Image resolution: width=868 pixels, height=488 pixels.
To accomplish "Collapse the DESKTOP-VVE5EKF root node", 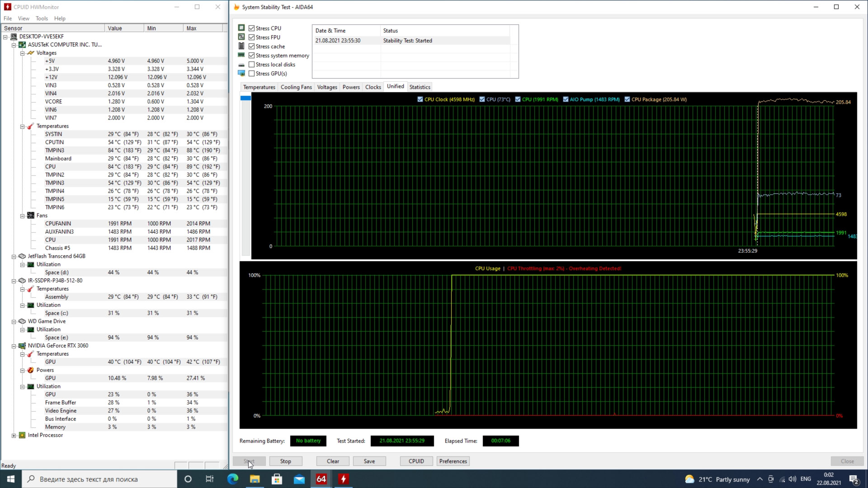I will pyautogui.click(x=5, y=37).
